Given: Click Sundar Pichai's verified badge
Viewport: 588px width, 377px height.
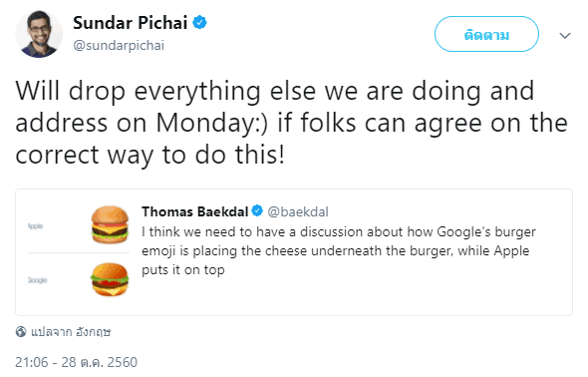Looking at the screenshot, I should (x=199, y=23).
